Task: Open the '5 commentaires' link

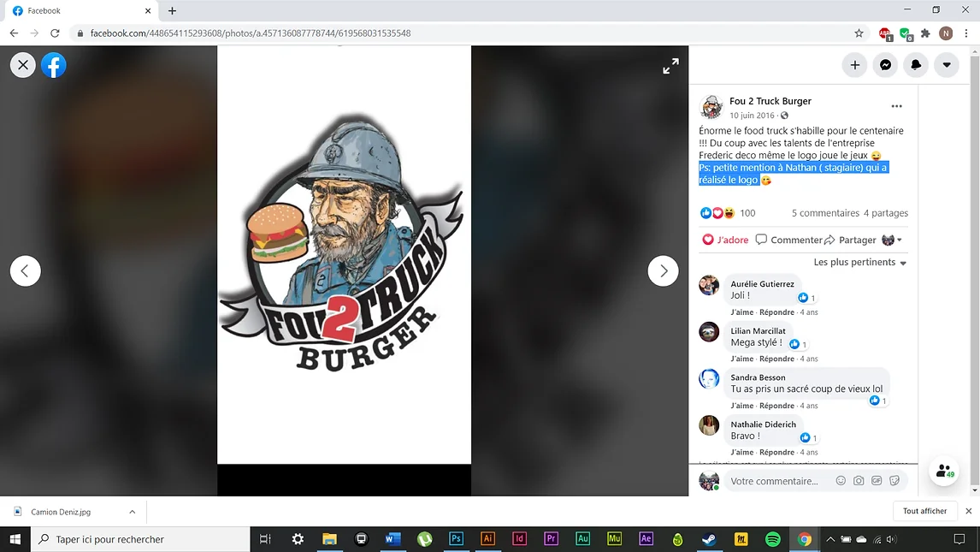Action: 824,213
